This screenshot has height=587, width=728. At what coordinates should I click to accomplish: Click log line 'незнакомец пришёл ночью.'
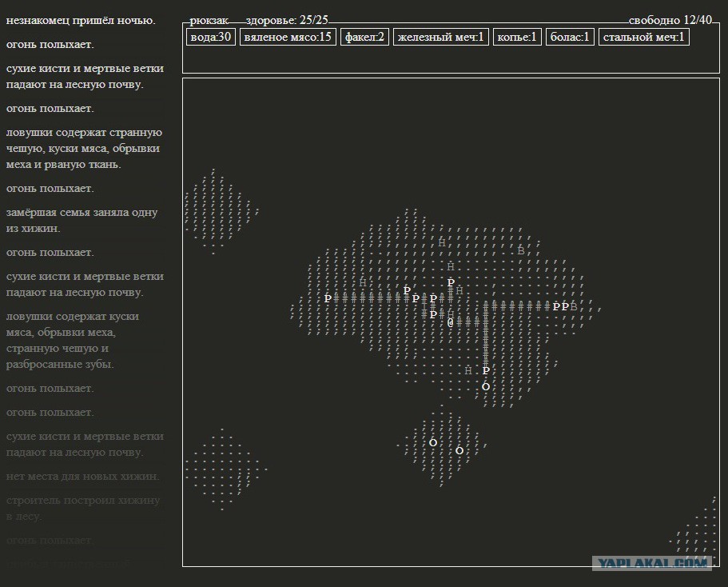81,21
